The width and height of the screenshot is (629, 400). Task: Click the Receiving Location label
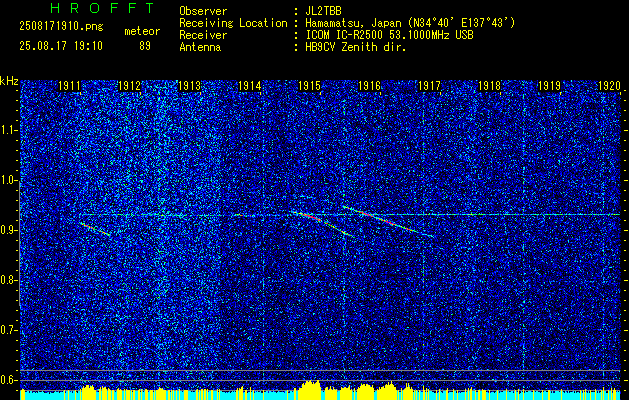(233, 23)
